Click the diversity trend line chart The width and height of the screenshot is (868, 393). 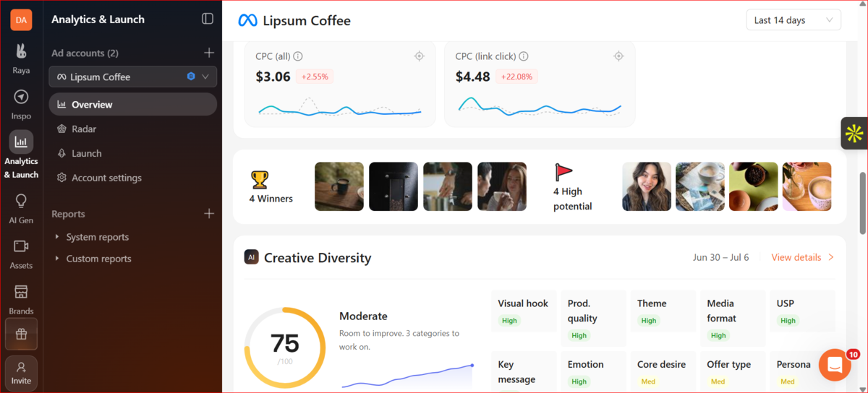click(x=407, y=375)
